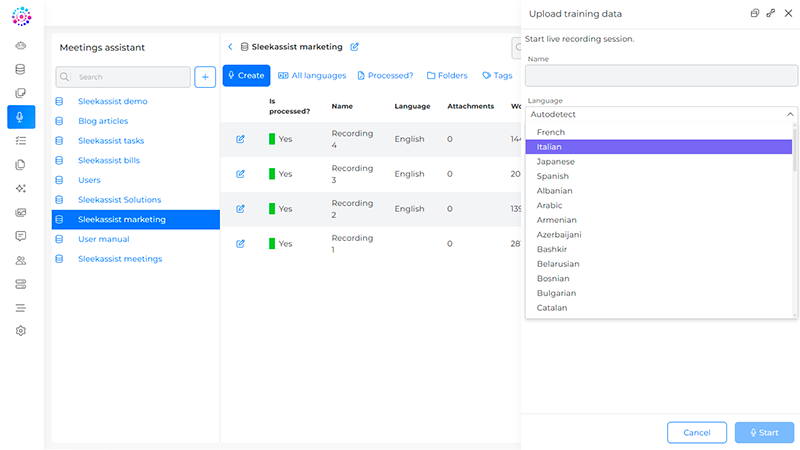800x450 pixels.
Task: Click the back arrow beside Sleekassist marketing
Action: pos(230,47)
